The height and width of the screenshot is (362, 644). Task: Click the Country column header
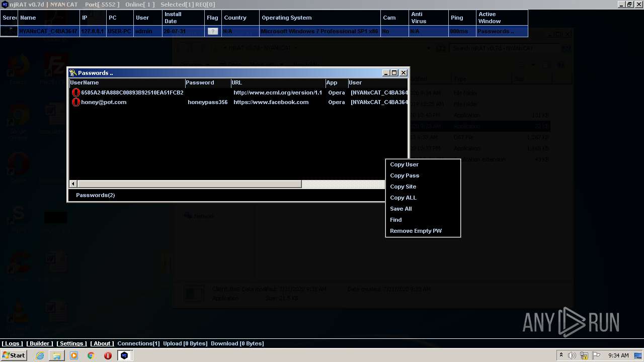(240, 18)
